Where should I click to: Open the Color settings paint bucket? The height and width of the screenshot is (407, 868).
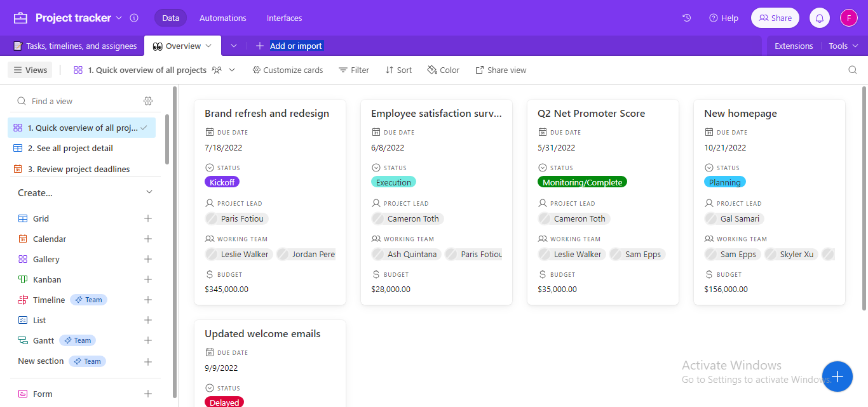[443, 70]
